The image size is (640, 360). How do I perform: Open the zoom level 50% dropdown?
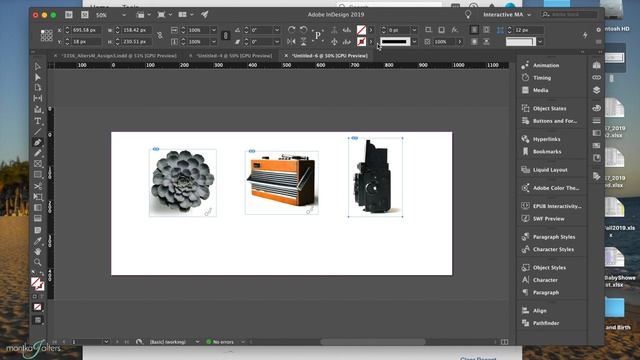pyautogui.click(x=124, y=15)
